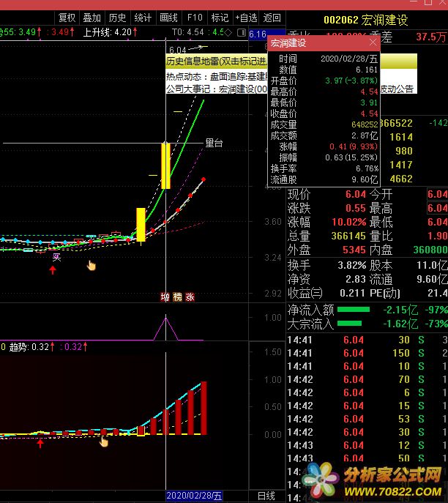
Task: Click the 买 buy signal marker on chart
Action: pos(56,257)
